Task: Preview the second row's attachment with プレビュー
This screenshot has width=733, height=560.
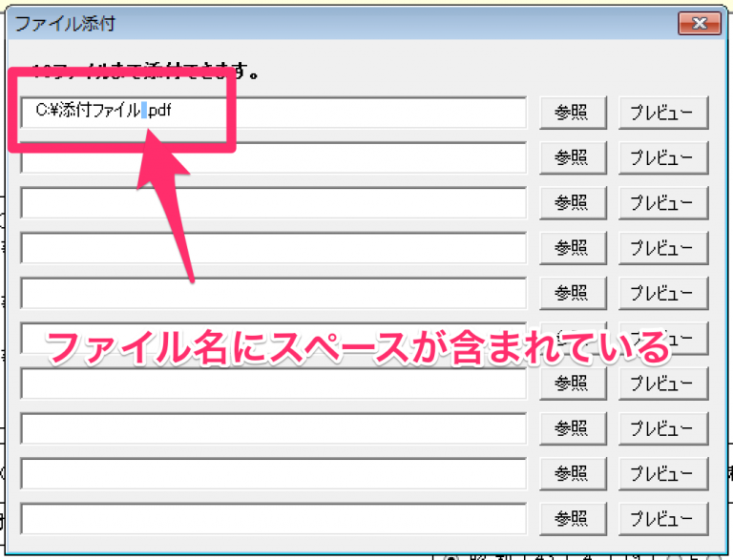Action: [x=663, y=158]
